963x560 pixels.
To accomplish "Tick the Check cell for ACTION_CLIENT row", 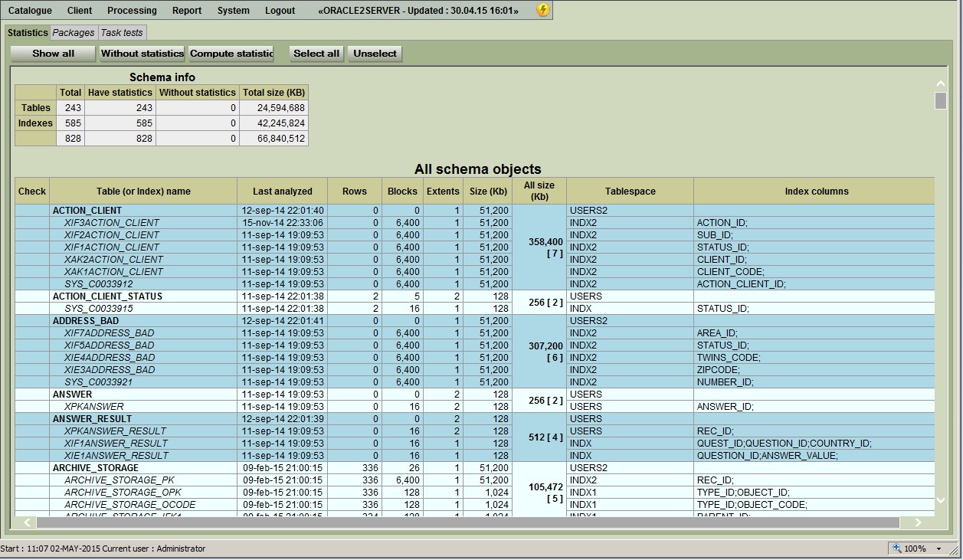I will [x=32, y=210].
